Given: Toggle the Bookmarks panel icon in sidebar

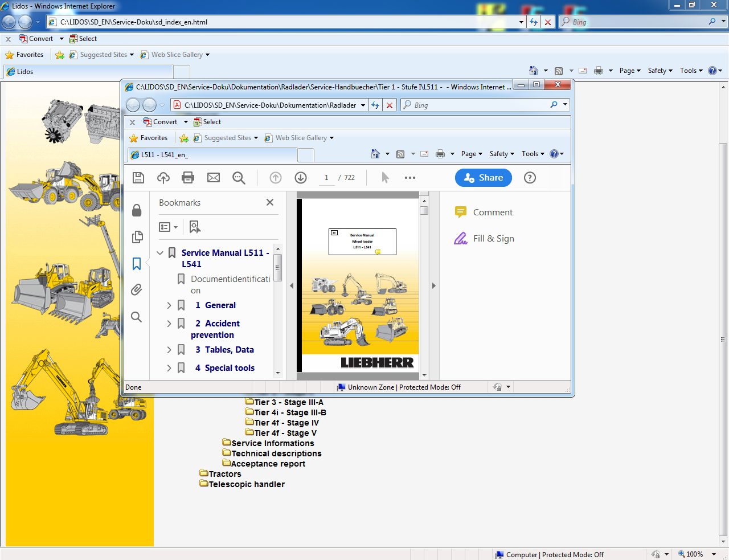Looking at the screenshot, I should click(137, 263).
